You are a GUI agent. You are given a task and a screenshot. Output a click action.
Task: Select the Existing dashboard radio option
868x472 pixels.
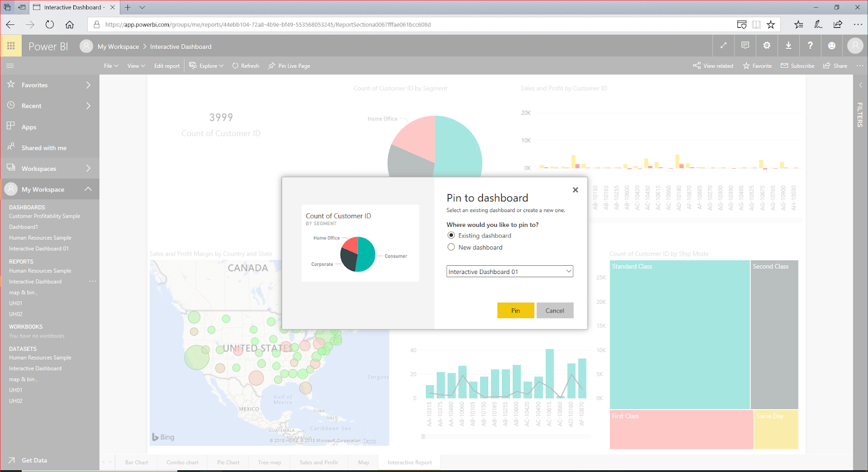[x=451, y=235]
